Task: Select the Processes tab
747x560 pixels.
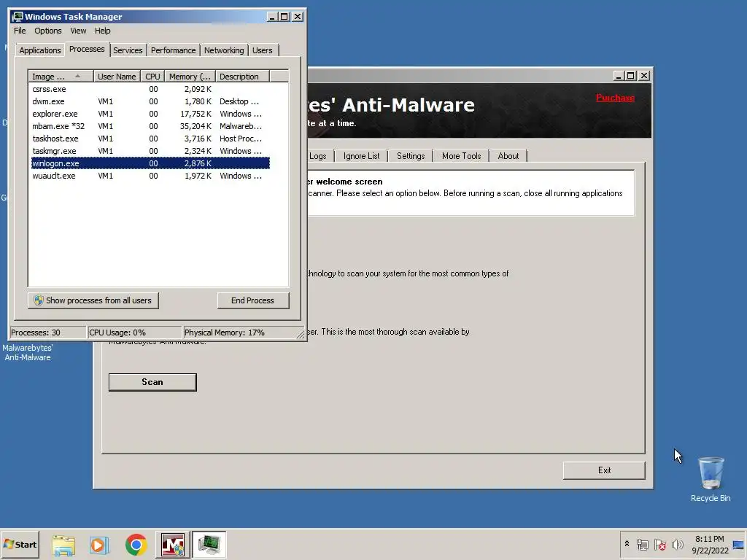Action: pyautogui.click(x=87, y=49)
